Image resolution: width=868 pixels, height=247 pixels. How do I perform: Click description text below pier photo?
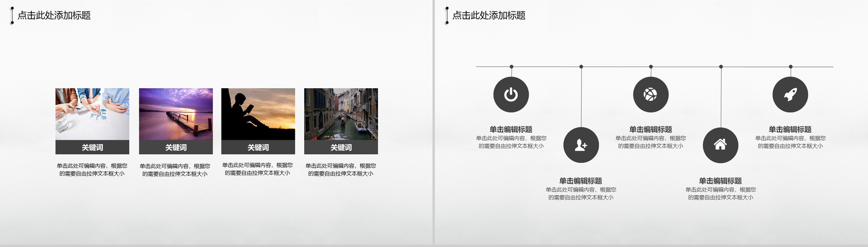(x=175, y=170)
